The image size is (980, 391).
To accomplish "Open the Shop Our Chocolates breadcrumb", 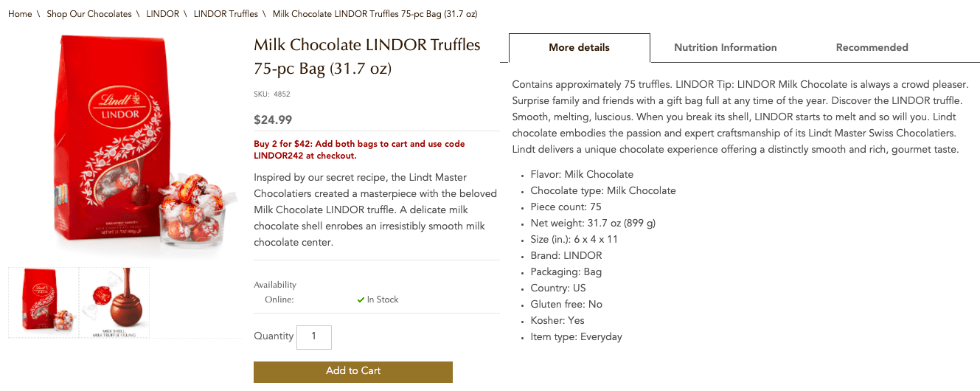I will point(89,14).
